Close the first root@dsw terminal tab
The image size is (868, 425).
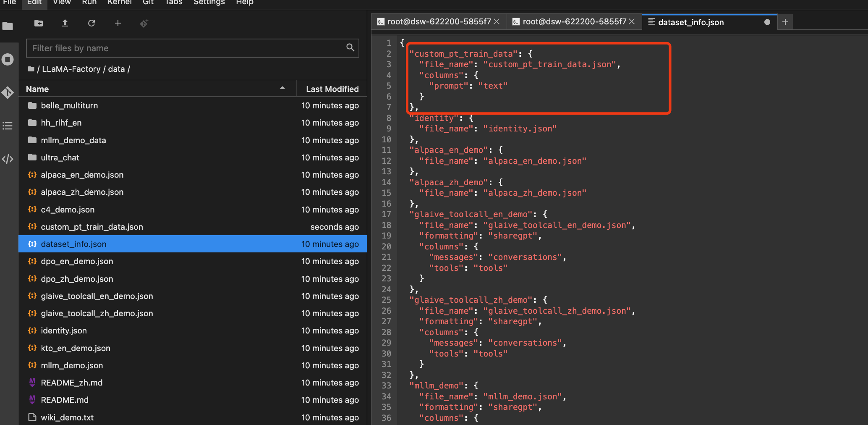(497, 21)
